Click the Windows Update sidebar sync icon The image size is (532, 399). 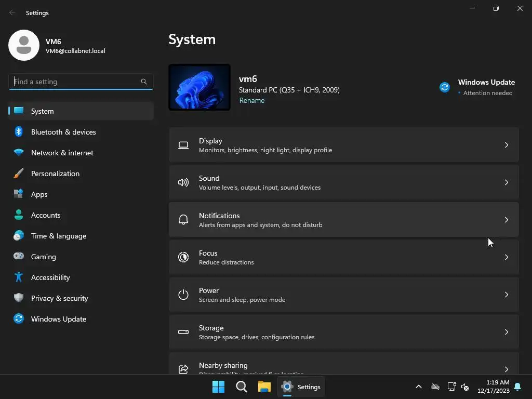click(x=19, y=318)
